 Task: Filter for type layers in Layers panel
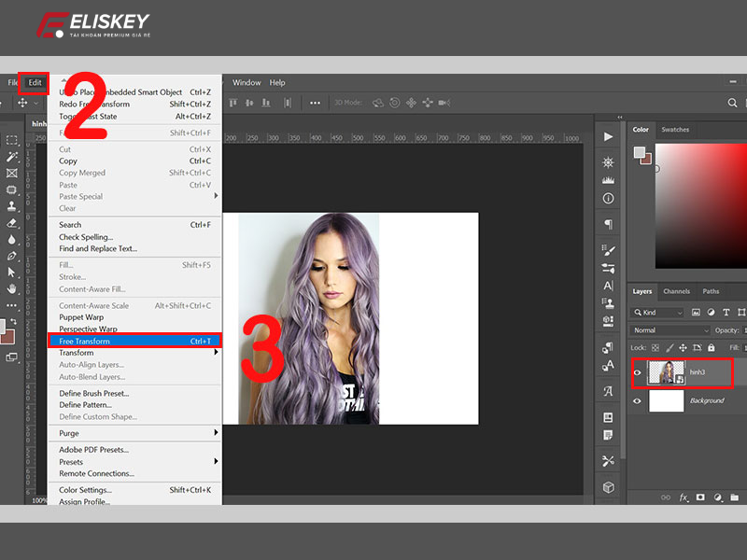click(x=726, y=312)
